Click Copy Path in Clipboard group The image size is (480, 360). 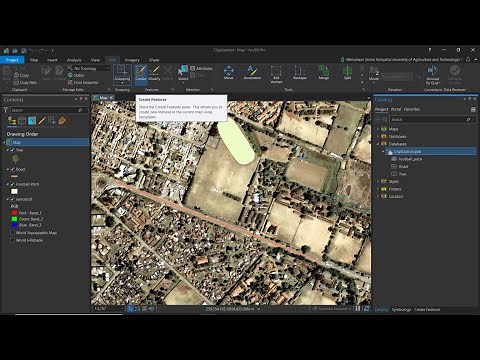pos(25,82)
